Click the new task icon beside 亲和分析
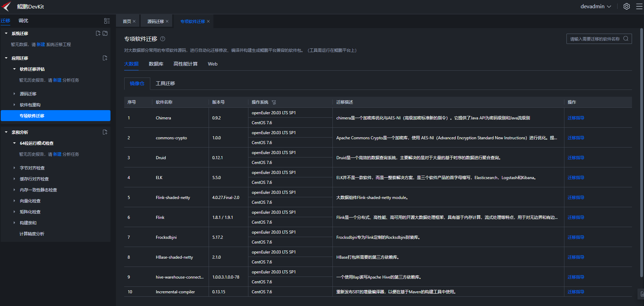 click(105, 132)
